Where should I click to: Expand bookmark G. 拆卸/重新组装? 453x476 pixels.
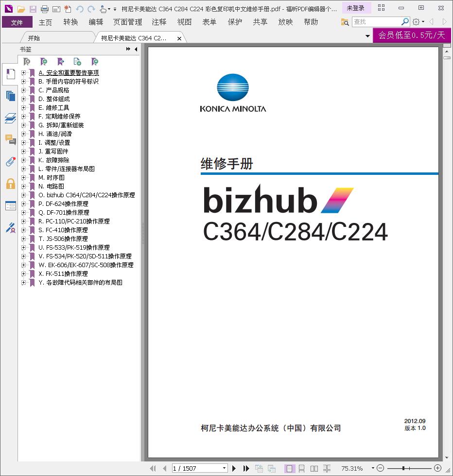pos(23,125)
